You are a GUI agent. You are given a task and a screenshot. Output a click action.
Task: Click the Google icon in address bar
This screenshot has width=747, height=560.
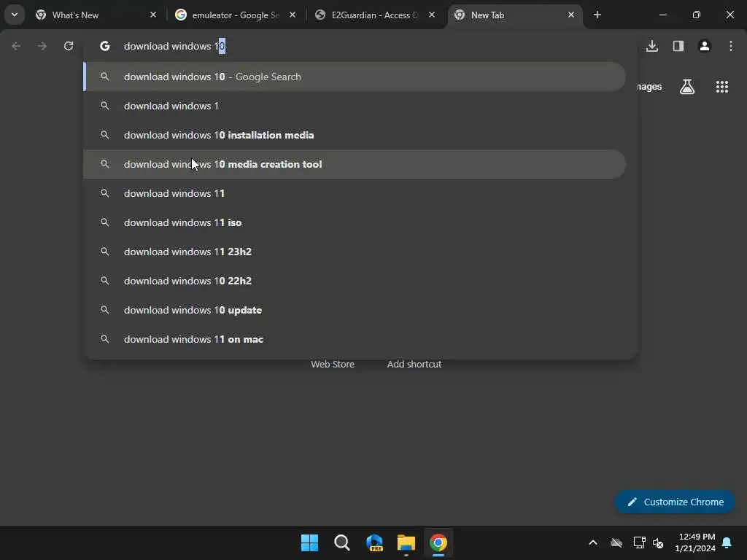point(105,46)
